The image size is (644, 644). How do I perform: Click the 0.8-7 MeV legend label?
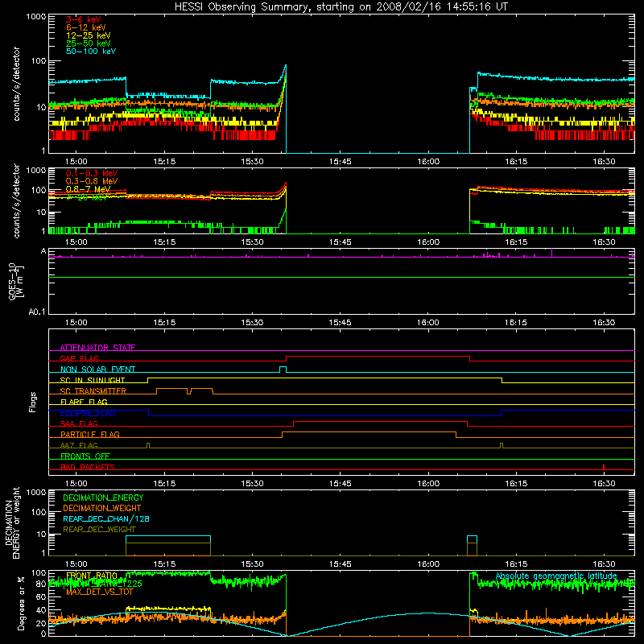pos(88,189)
